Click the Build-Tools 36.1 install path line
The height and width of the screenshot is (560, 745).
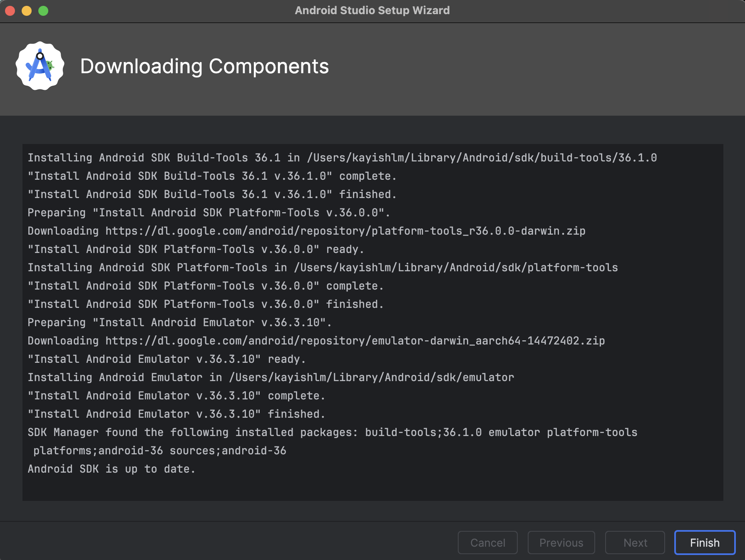(342, 158)
